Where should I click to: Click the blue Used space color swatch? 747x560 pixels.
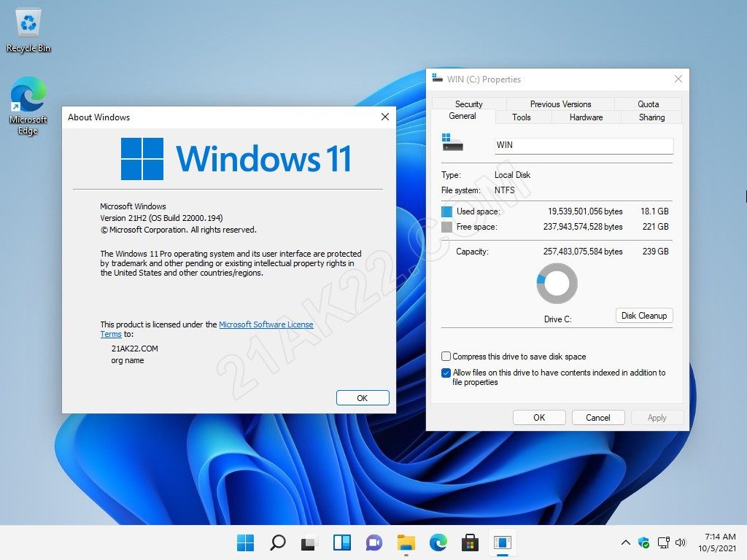pyautogui.click(x=447, y=211)
